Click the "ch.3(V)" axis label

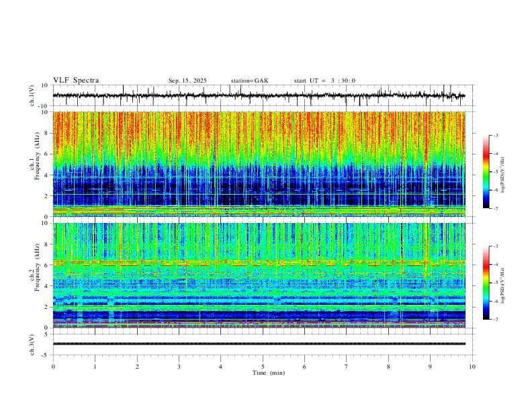[32, 345]
